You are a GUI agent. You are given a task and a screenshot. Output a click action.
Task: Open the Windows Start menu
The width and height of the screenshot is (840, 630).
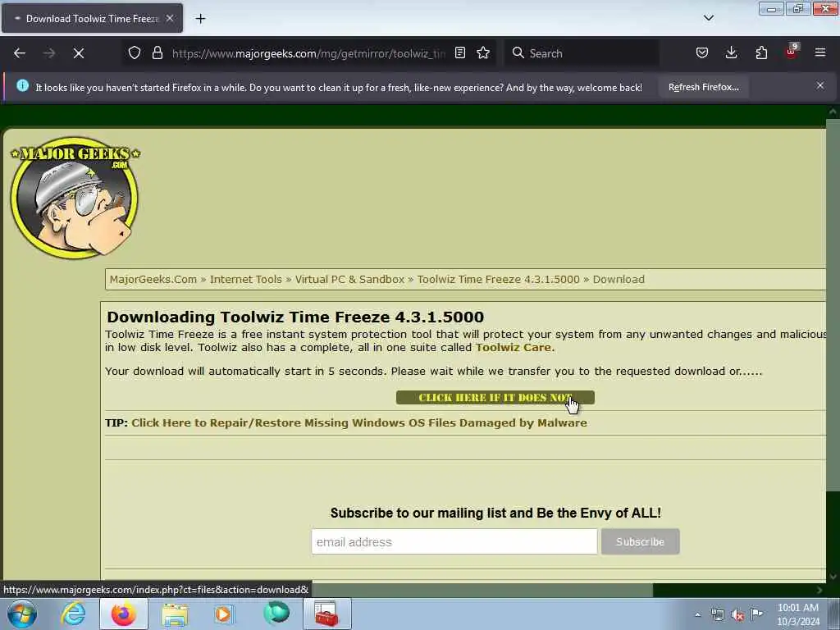[22, 614]
